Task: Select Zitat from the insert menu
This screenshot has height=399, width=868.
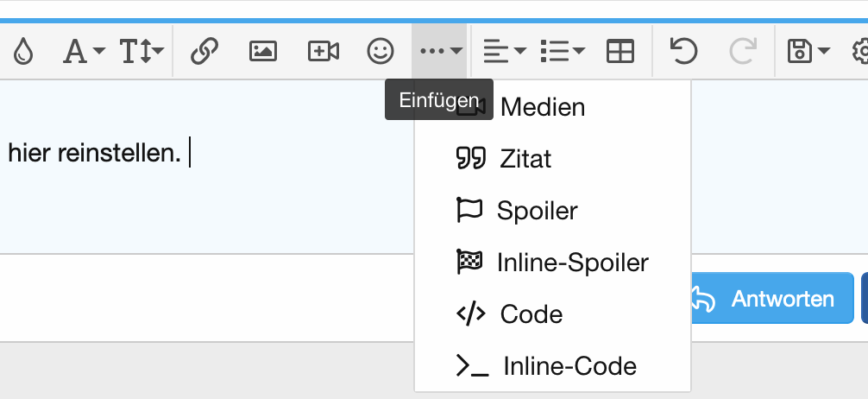Action: tap(525, 159)
